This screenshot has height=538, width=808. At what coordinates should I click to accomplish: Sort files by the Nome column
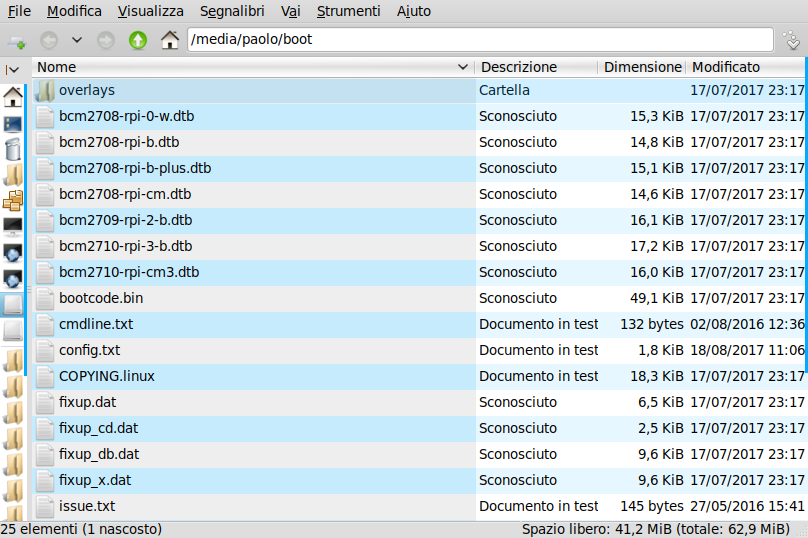pyautogui.click(x=254, y=67)
